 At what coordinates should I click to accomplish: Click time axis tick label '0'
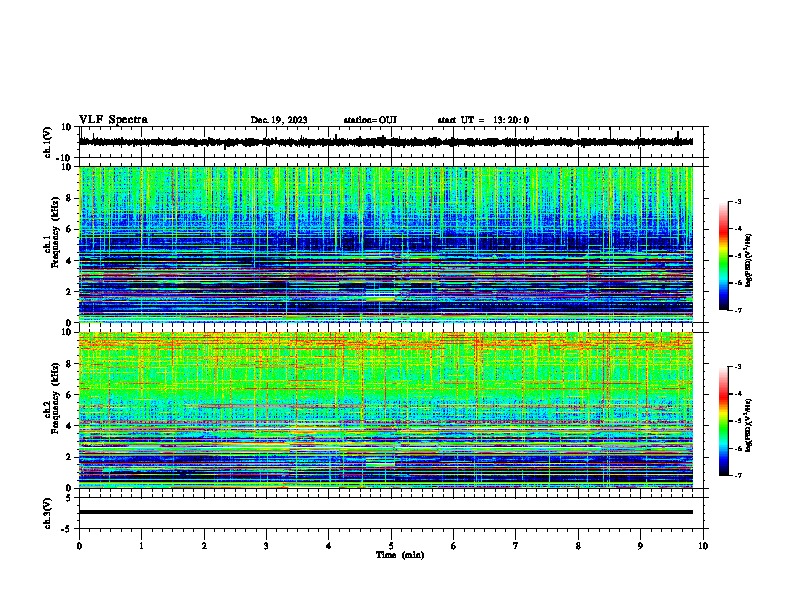[x=79, y=546]
